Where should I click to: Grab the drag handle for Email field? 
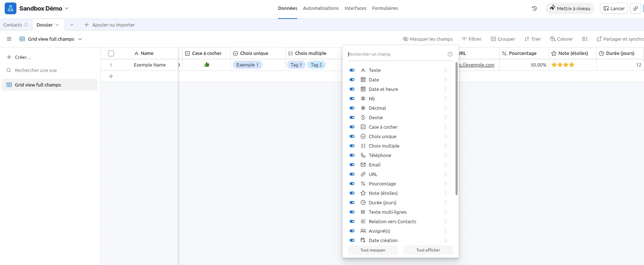(x=445, y=165)
